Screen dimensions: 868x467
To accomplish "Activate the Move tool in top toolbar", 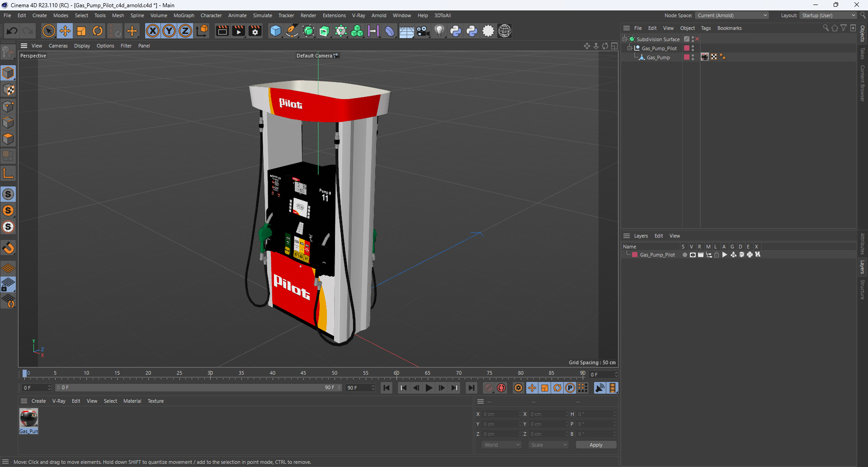I will coord(65,31).
